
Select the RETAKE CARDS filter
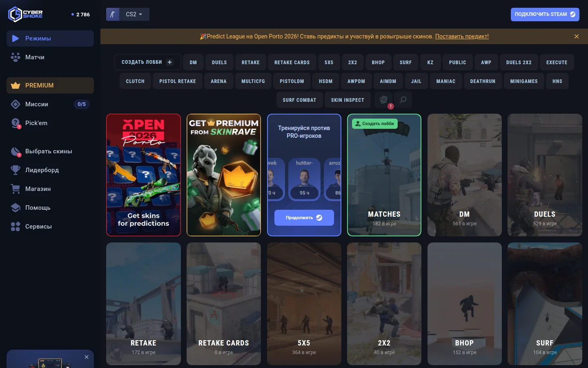click(x=292, y=63)
